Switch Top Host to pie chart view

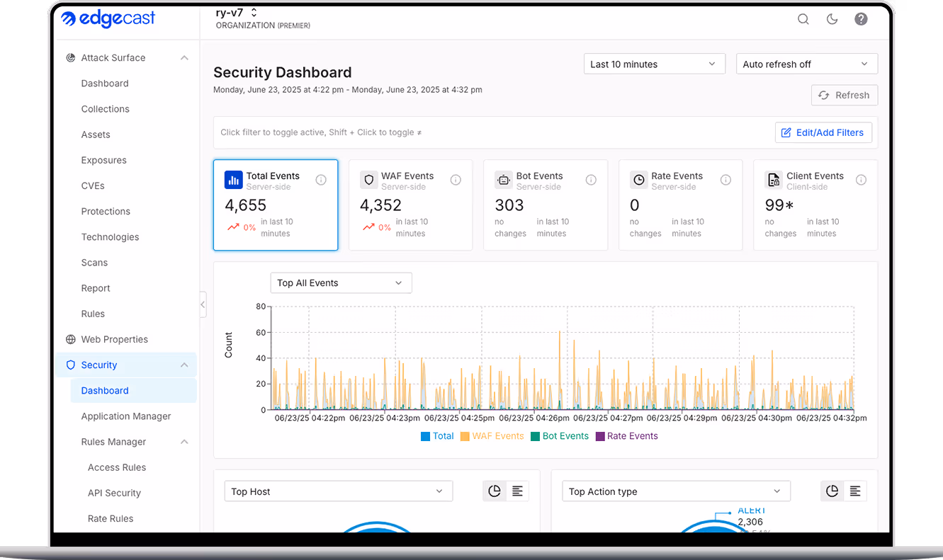(x=495, y=491)
